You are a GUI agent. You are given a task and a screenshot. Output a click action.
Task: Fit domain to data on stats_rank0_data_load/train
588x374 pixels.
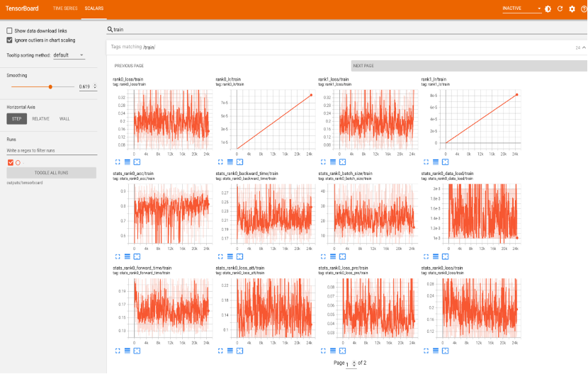click(445, 256)
